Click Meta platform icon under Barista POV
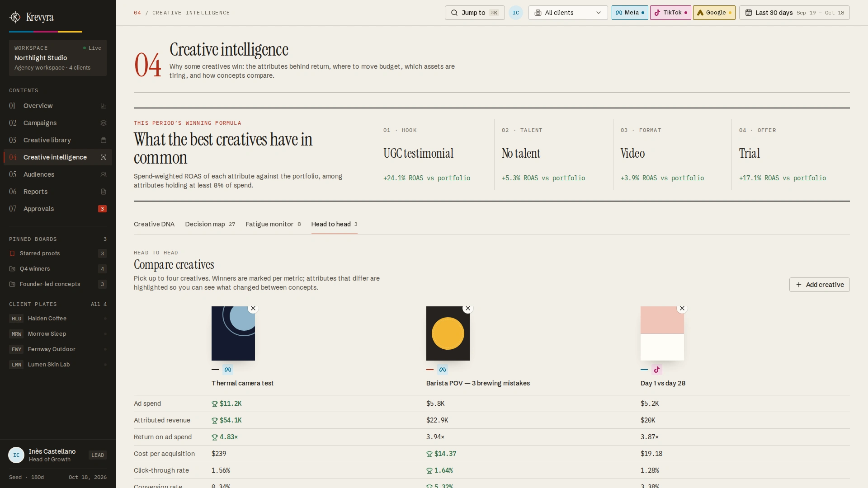868x488 pixels. (x=443, y=370)
